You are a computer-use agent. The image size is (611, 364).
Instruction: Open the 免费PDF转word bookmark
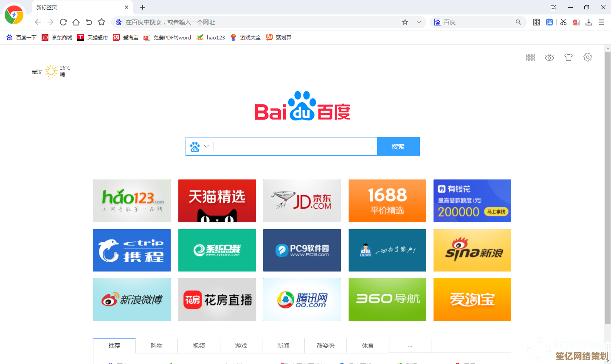167,37
